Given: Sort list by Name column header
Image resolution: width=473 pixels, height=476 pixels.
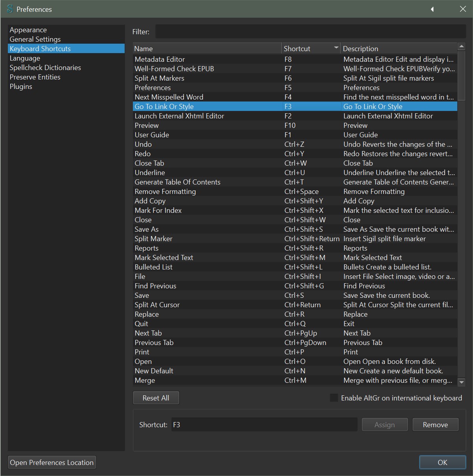Looking at the screenshot, I should point(207,48).
